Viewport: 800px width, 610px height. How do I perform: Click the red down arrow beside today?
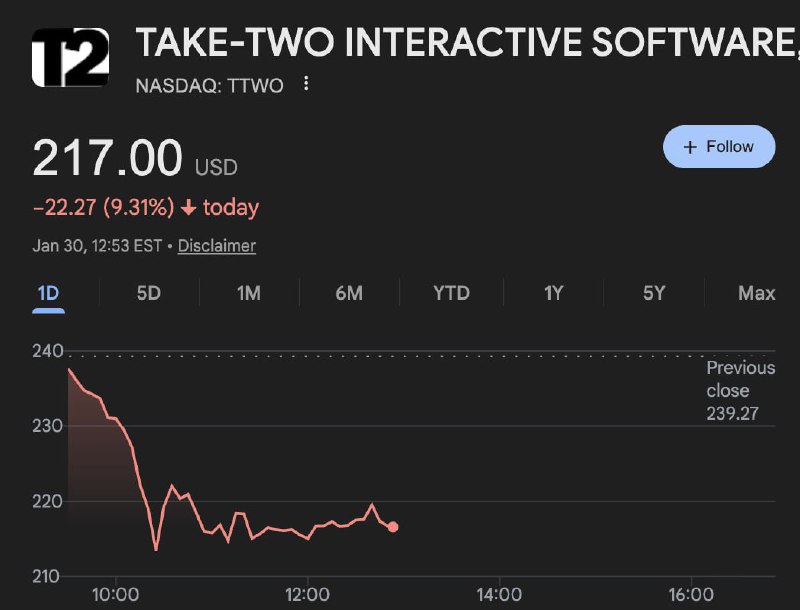(188, 208)
